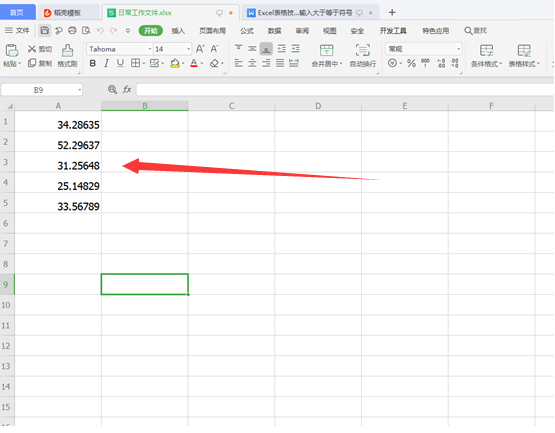Open the Tahoma font name dropdown
This screenshot has height=433, width=555.
pyautogui.click(x=120, y=49)
